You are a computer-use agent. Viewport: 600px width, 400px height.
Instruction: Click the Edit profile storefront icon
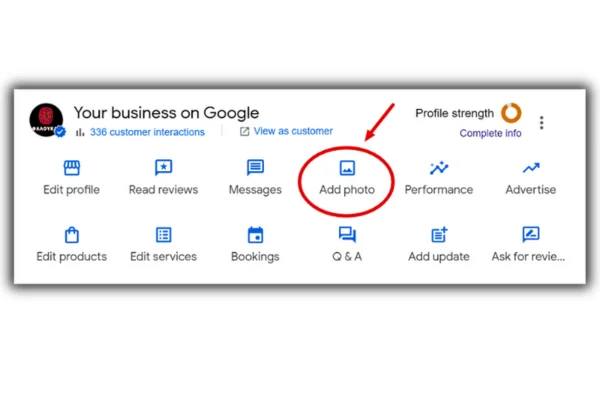click(x=70, y=168)
